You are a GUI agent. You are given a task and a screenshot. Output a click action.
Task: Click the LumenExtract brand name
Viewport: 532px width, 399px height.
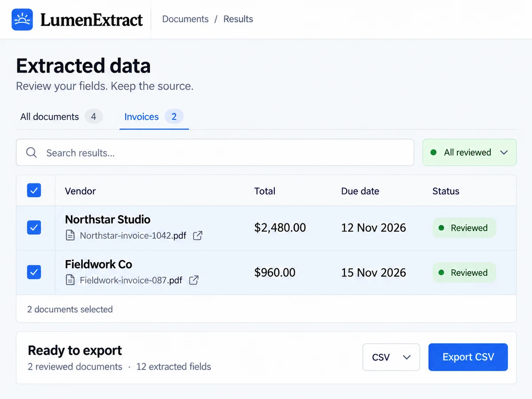coord(92,20)
